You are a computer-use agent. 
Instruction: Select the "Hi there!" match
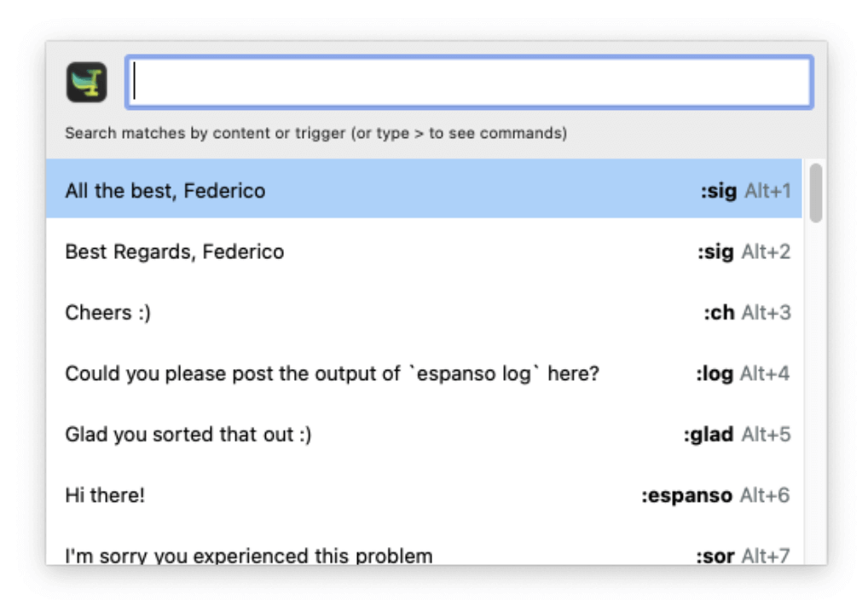click(106, 495)
